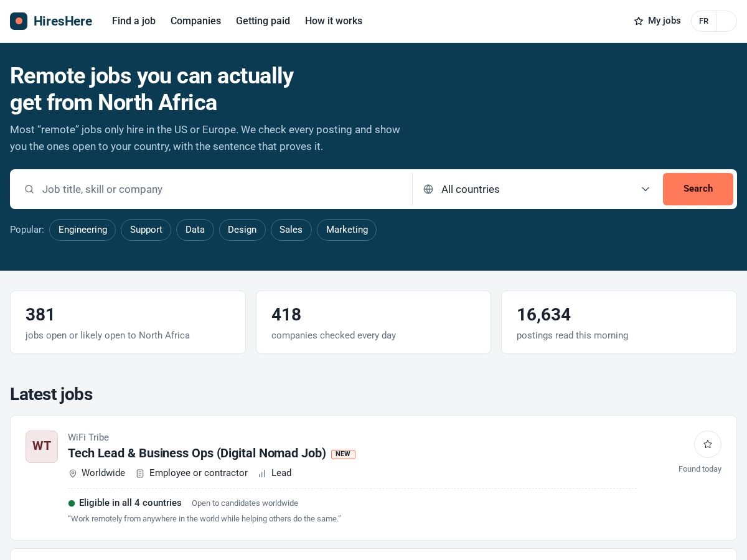747x560 pixels.
Task: Click the HiresHere logo icon
Action: pos(19,21)
